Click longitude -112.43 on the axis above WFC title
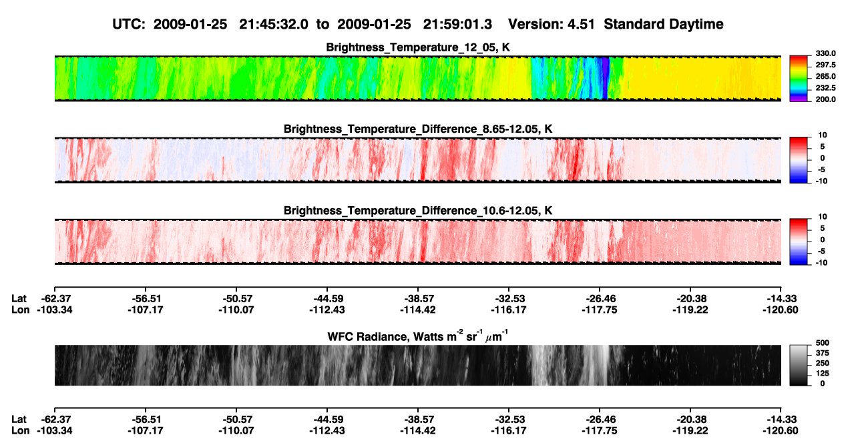This screenshot has width=868, height=445. [327, 310]
